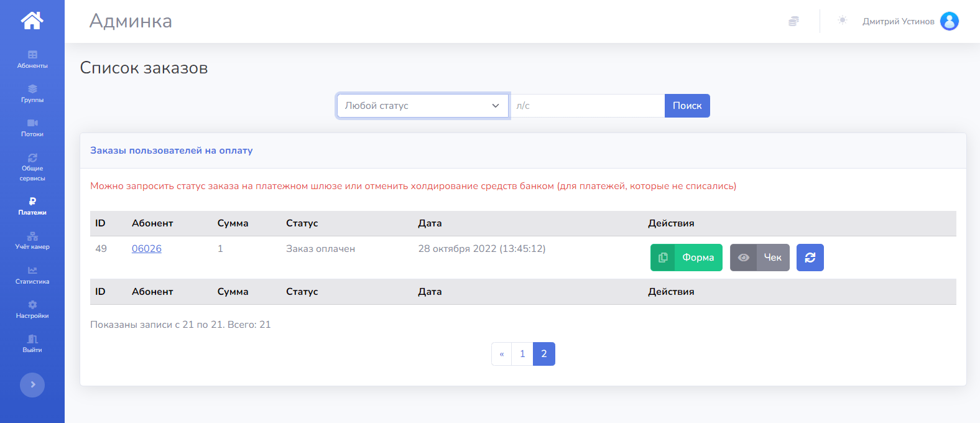View the Статистика page
This screenshot has height=423, width=980.
(x=32, y=275)
